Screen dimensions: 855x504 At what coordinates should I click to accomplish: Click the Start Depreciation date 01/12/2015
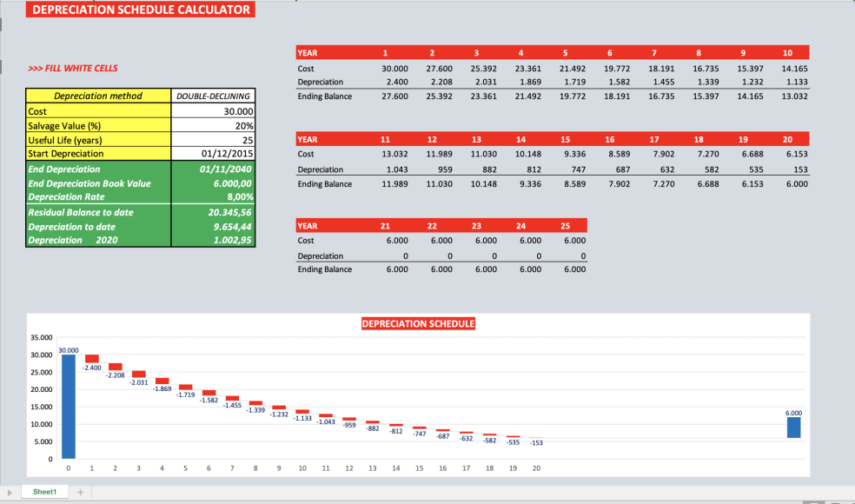click(x=213, y=154)
